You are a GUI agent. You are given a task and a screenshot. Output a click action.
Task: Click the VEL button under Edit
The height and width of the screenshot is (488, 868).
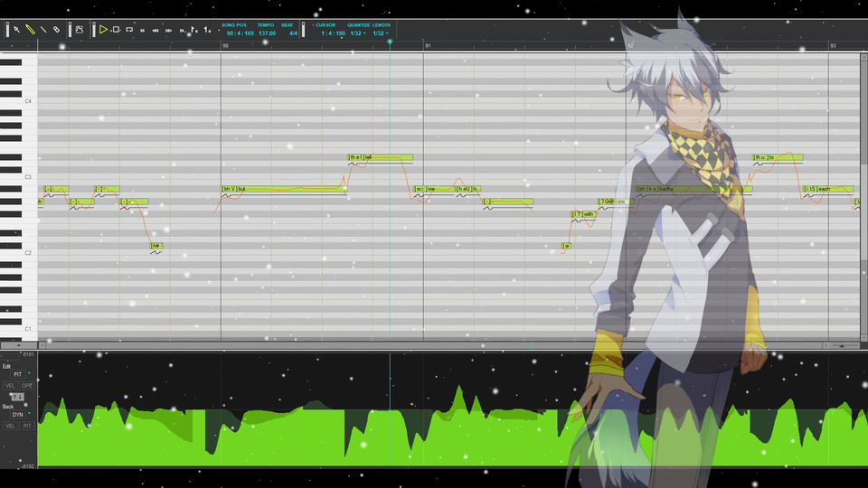pyautogui.click(x=10, y=386)
